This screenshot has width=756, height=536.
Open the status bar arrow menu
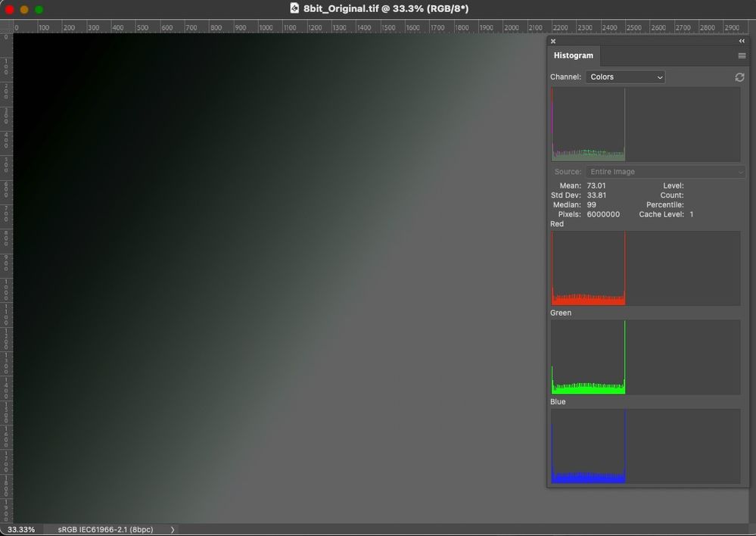pyautogui.click(x=173, y=529)
